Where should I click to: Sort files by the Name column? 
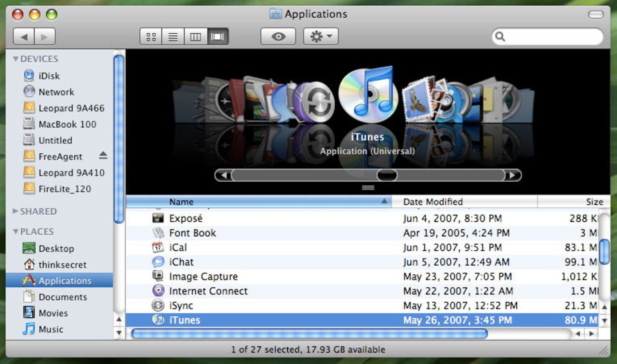tap(181, 202)
